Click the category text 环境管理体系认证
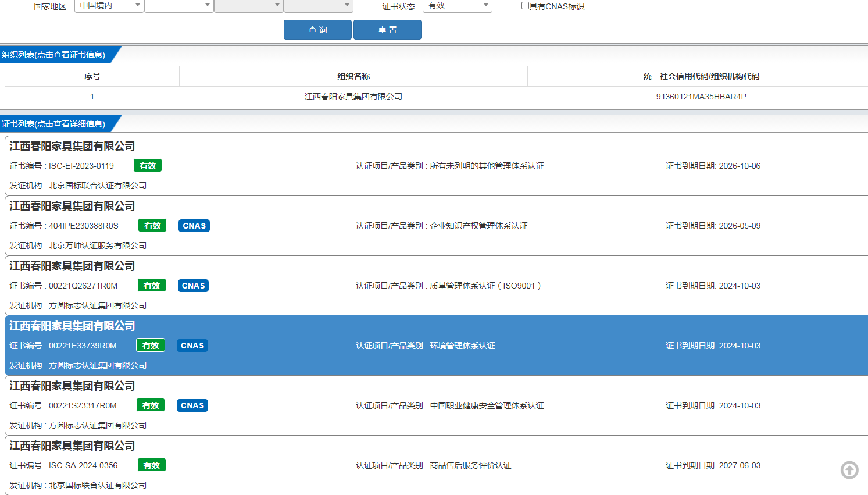Viewport: 868px width, 495px height. (462, 346)
